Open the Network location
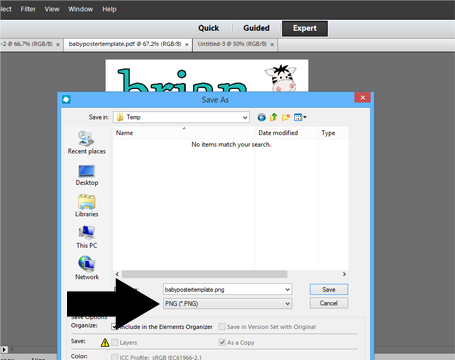The width and height of the screenshot is (455, 360). (x=87, y=268)
